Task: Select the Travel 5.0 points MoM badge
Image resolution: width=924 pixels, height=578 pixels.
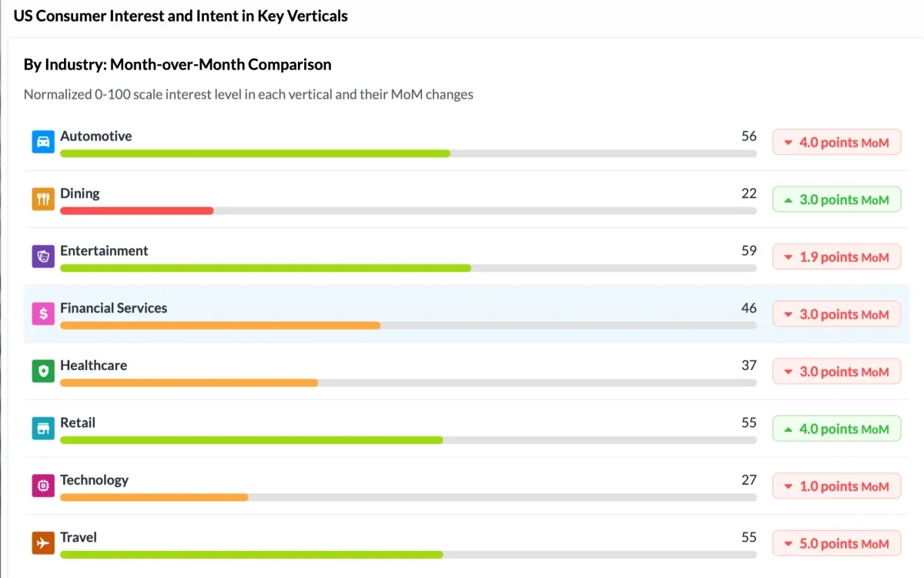Action: click(x=836, y=543)
